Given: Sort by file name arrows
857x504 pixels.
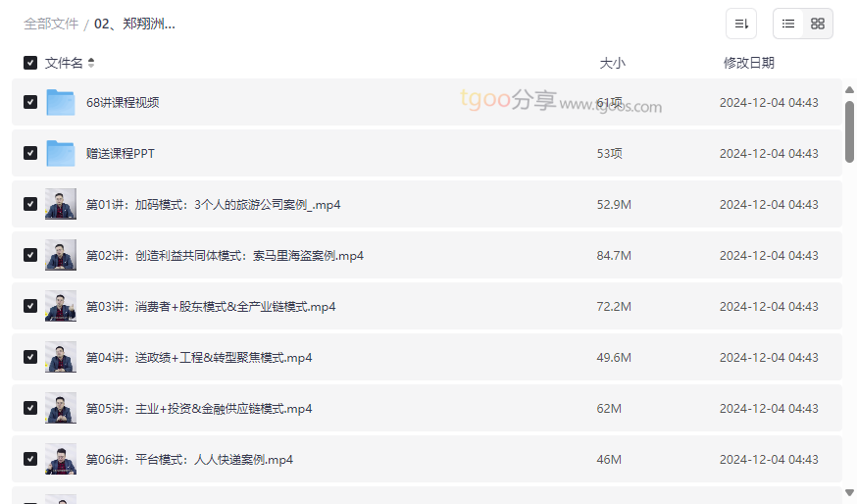Looking at the screenshot, I should pyautogui.click(x=91, y=63).
